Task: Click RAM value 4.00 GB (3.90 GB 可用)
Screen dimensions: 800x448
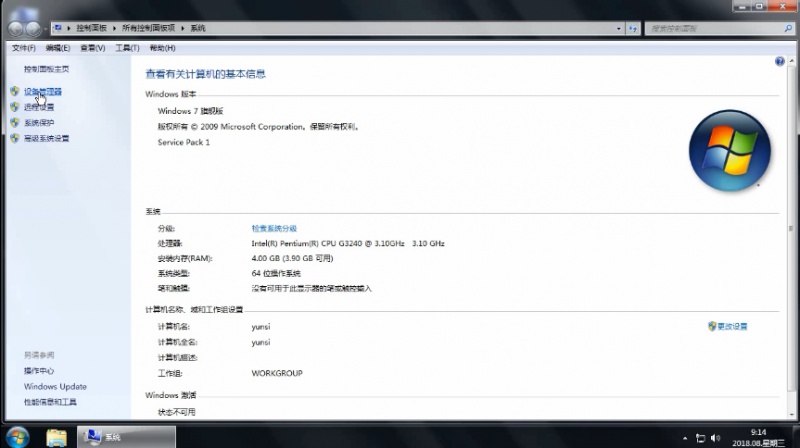Action: (292, 259)
